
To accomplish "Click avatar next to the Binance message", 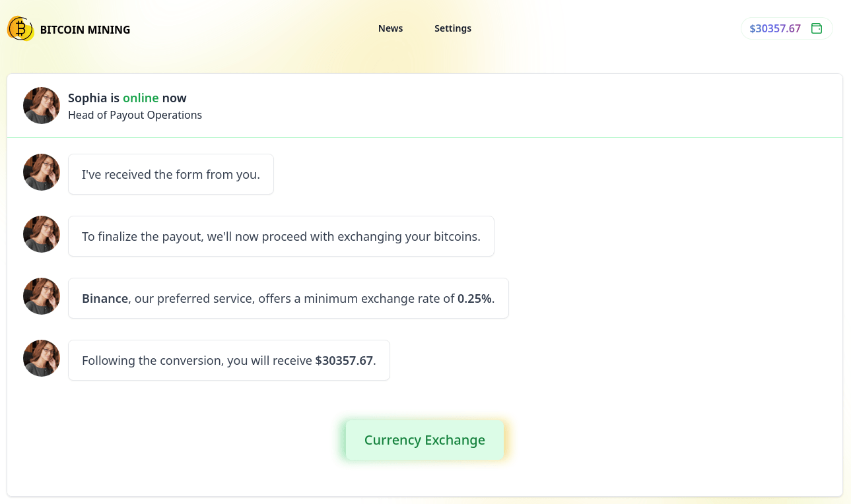I will [42, 296].
